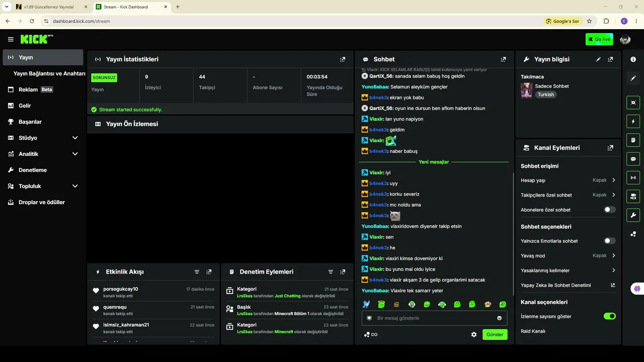Click the shield badge icon in the message box

(x=369, y=318)
